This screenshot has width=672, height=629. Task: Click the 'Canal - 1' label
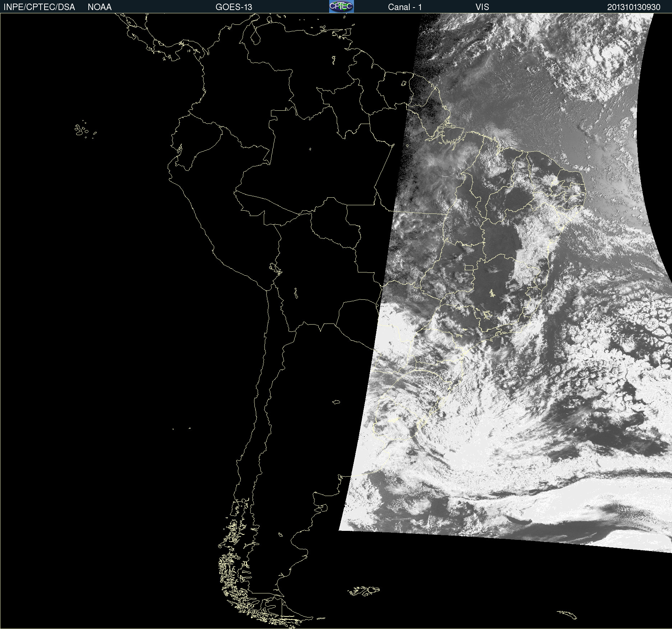click(405, 7)
